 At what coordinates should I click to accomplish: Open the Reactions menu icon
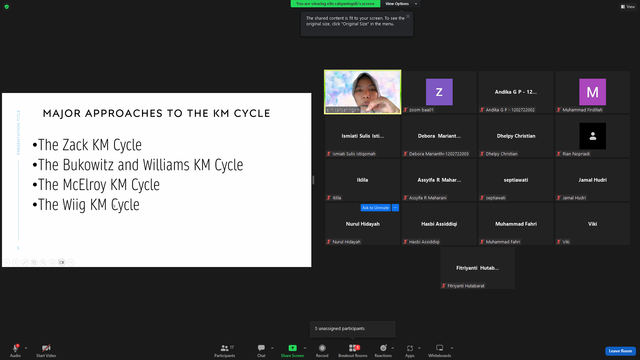383,348
